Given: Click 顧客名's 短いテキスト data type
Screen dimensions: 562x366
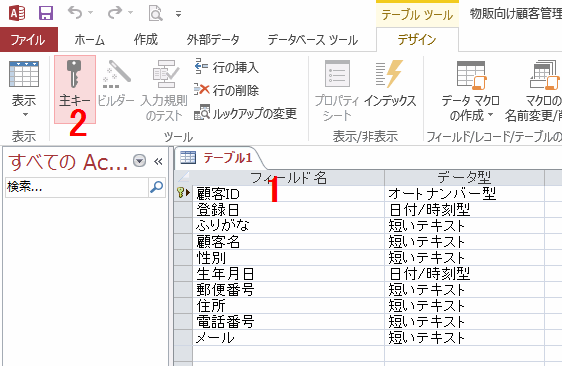Looking at the screenshot, I should pos(465,242).
